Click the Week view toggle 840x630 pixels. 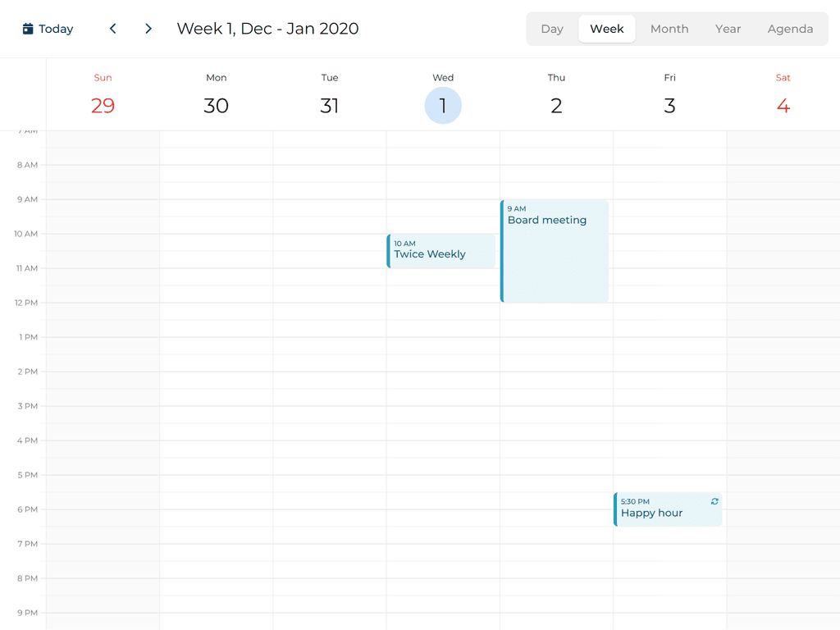point(606,28)
